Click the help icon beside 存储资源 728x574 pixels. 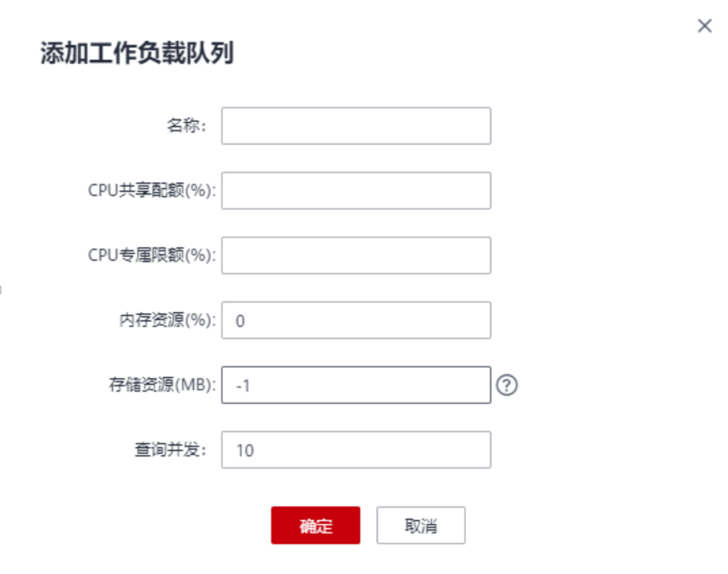[x=506, y=385]
